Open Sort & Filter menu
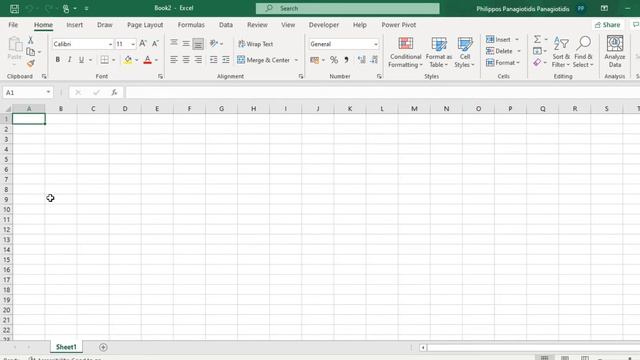640x360 pixels. click(561, 52)
